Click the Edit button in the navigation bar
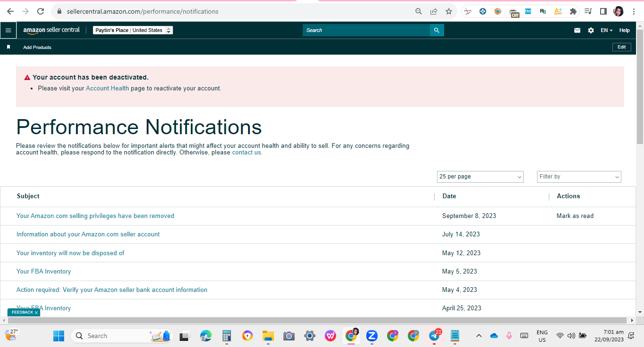644x347 pixels. click(x=621, y=47)
